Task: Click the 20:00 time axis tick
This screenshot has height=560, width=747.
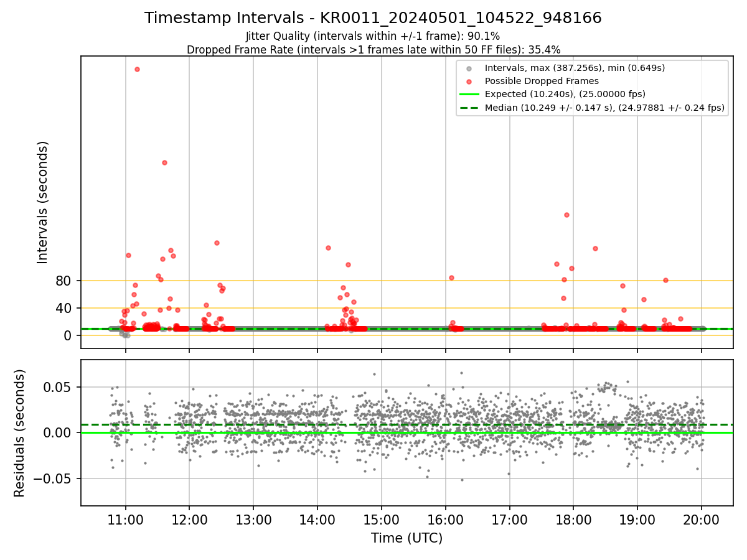Action: pos(702,519)
